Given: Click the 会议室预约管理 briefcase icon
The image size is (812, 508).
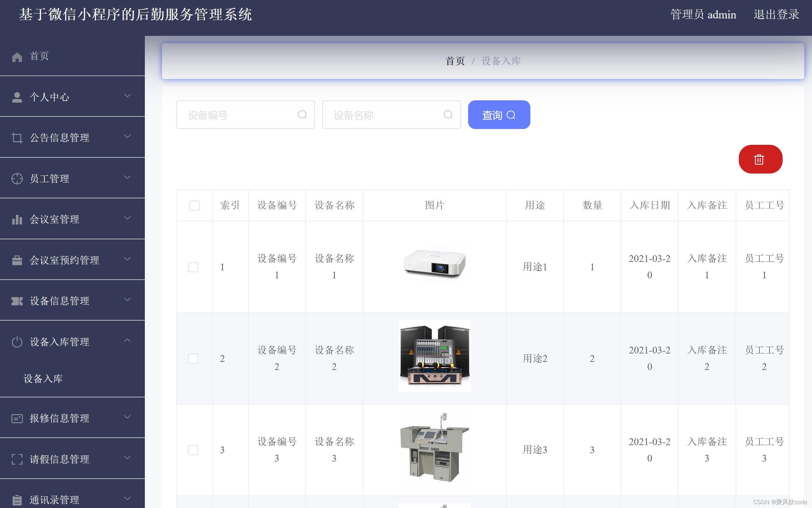Looking at the screenshot, I should point(17,260).
